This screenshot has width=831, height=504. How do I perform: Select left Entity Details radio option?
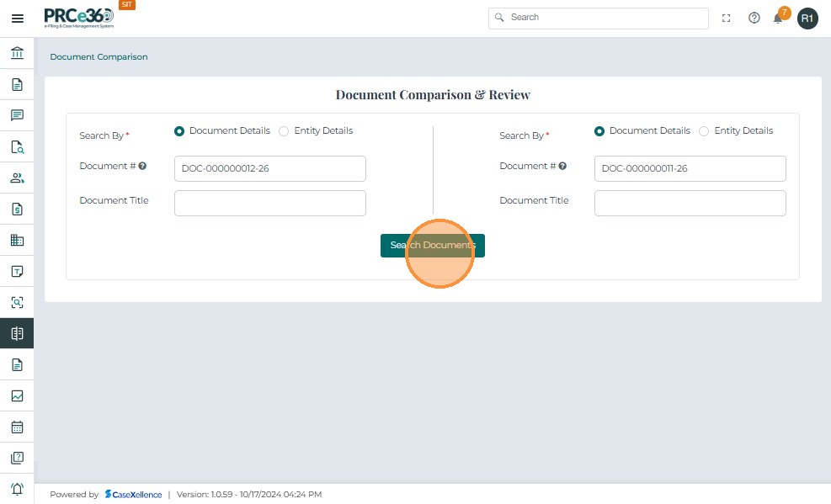pos(284,131)
